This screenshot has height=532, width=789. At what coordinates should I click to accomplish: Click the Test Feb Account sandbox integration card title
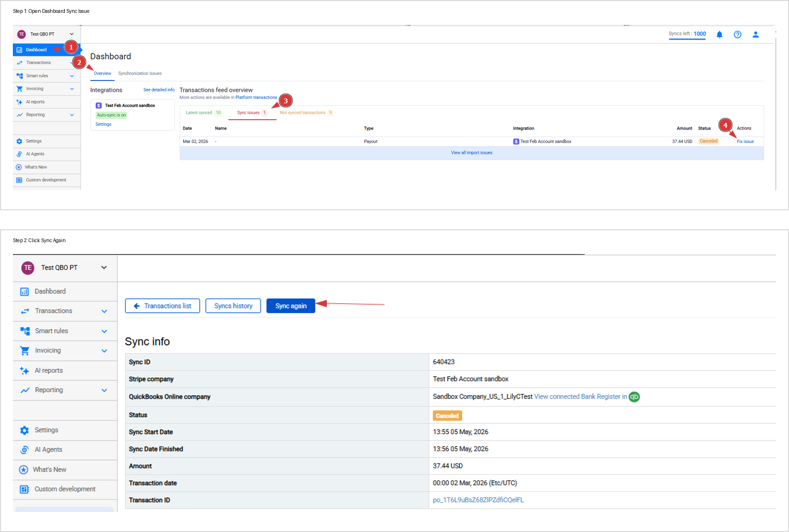(x=130, y=105)
